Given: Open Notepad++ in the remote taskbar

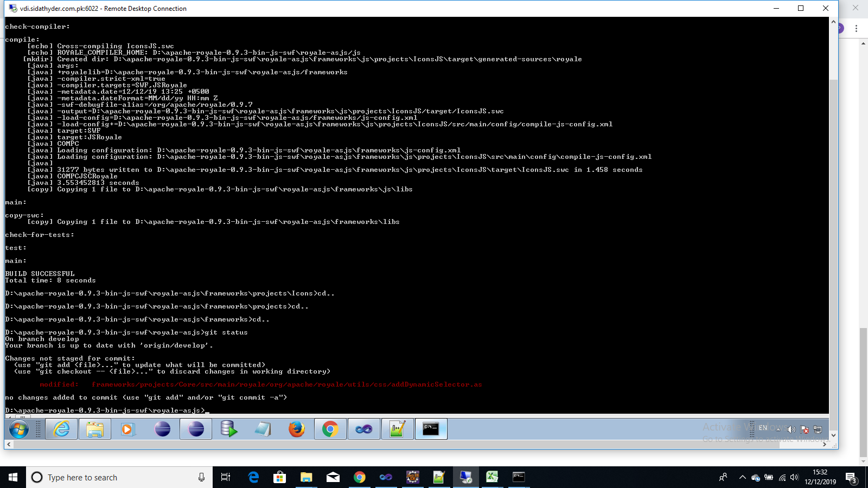Looking at the screenshot, I should (x=398, y=429).
